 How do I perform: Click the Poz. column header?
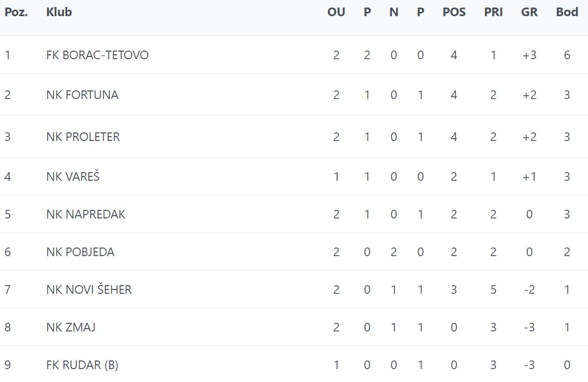pyautogui.click(x=16, y=12)
